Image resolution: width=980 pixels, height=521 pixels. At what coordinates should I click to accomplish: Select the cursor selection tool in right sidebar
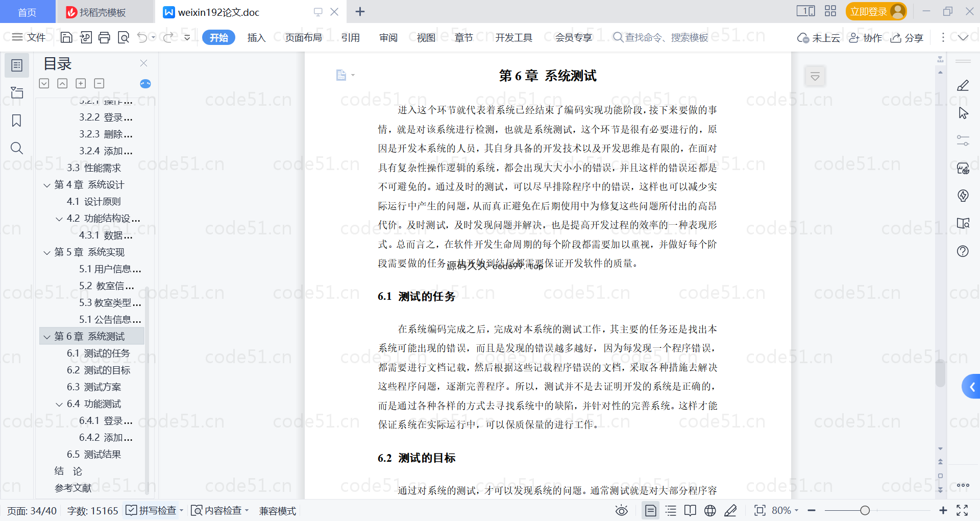pyautogui.click(x=963, y=113)
